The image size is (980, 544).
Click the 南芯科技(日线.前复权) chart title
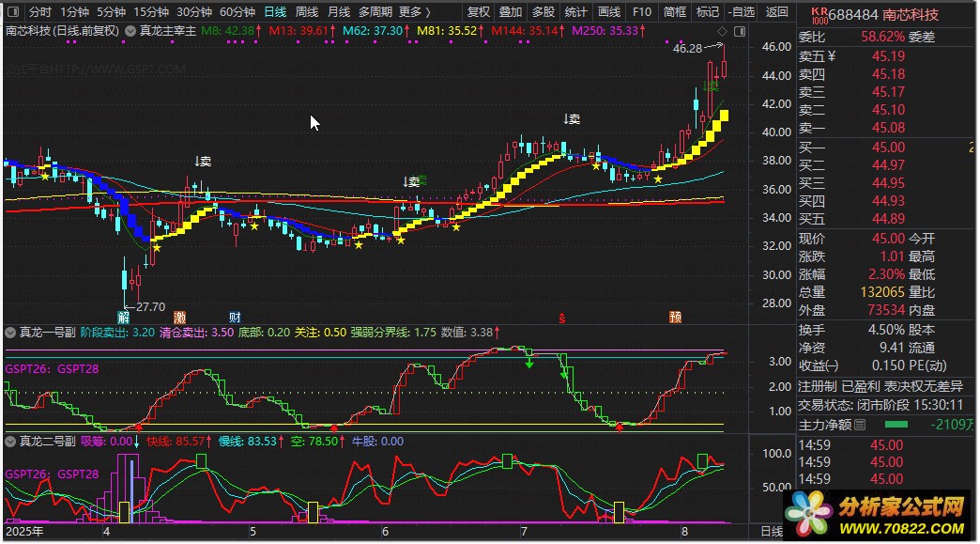(63, 31)
